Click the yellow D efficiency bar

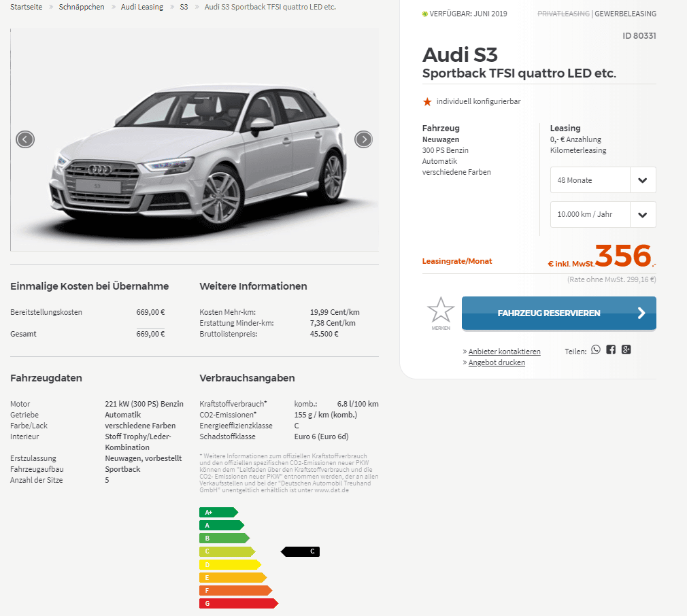coord(230,565)
